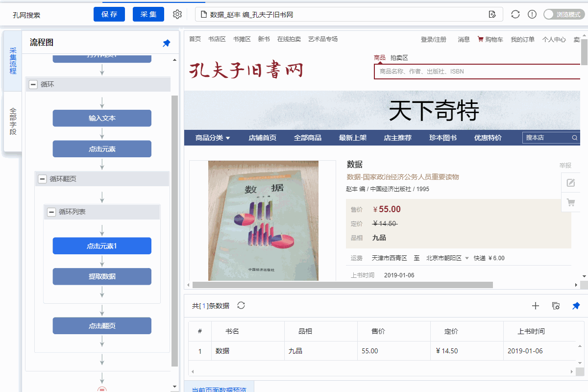Open the 消息 messages link
Screen dimensions: 588x392
coord(464,40)
